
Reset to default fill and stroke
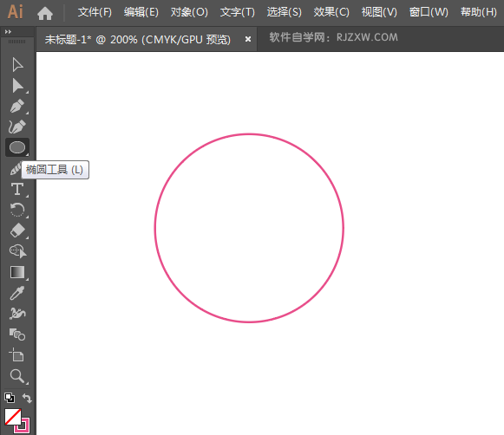click(10, 398)
